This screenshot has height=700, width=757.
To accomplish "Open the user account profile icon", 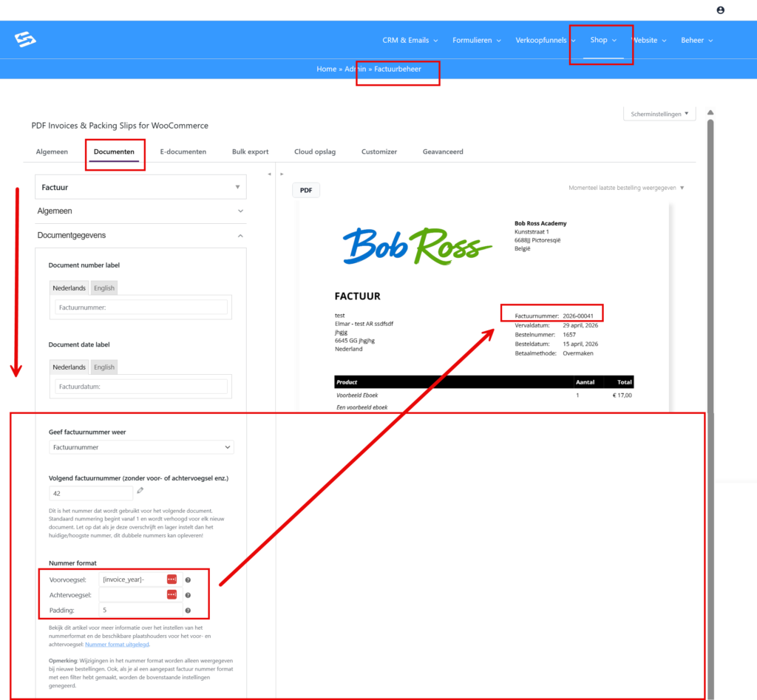I will click(x=721, y=10).
